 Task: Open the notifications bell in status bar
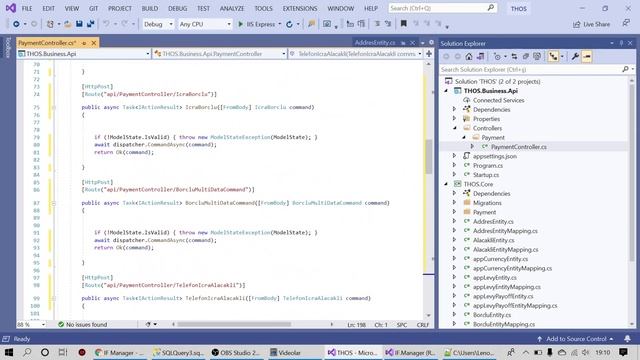[627, 339]
